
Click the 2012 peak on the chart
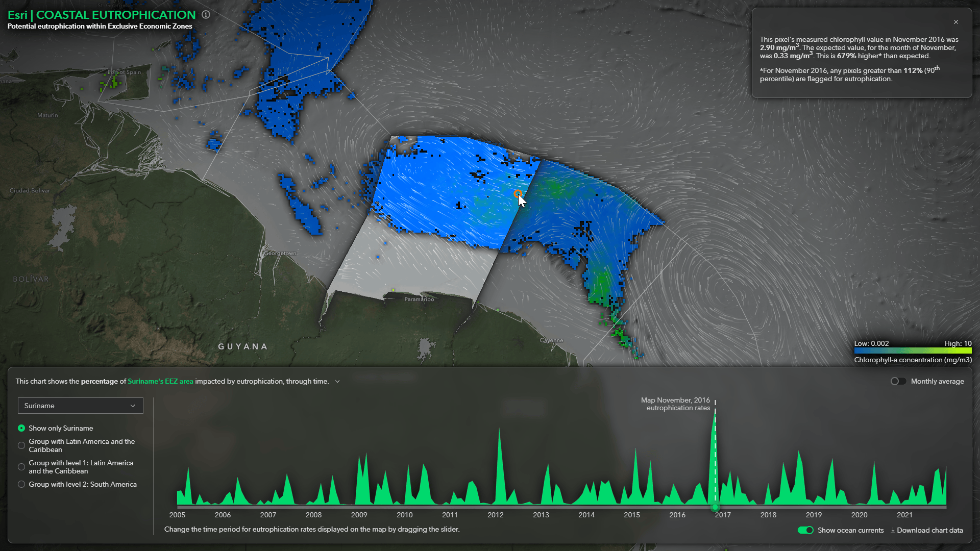(499, 434)
